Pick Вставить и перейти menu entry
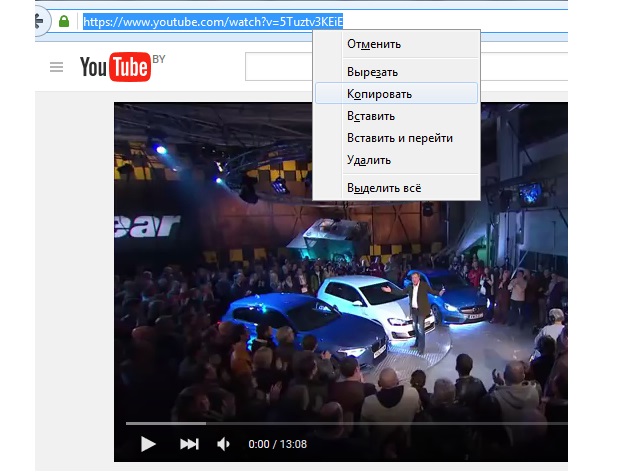The image size is (642, 472). 396,138
